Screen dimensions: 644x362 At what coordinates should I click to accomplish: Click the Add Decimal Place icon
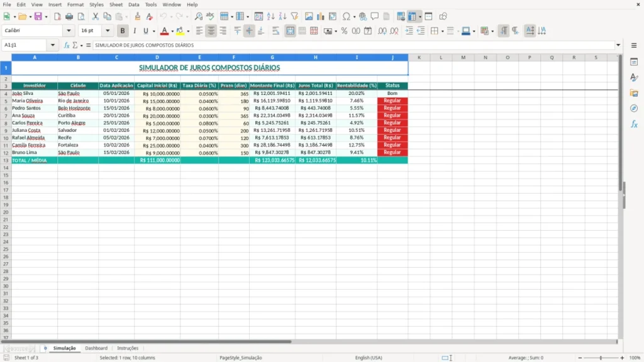(382, 31)
